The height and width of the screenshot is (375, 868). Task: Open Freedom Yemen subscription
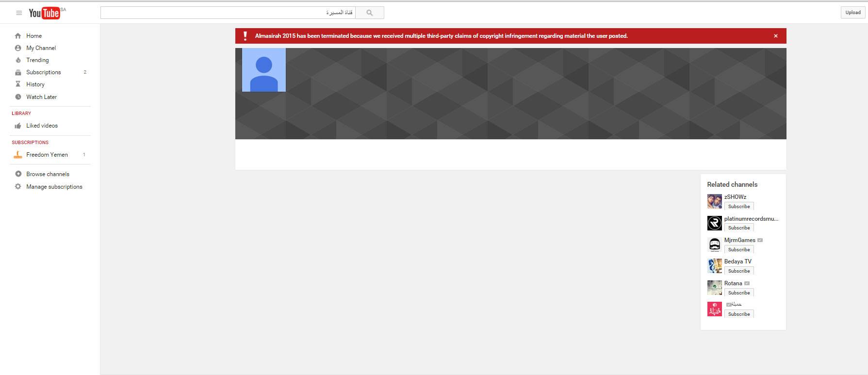[x=47, y=155]
